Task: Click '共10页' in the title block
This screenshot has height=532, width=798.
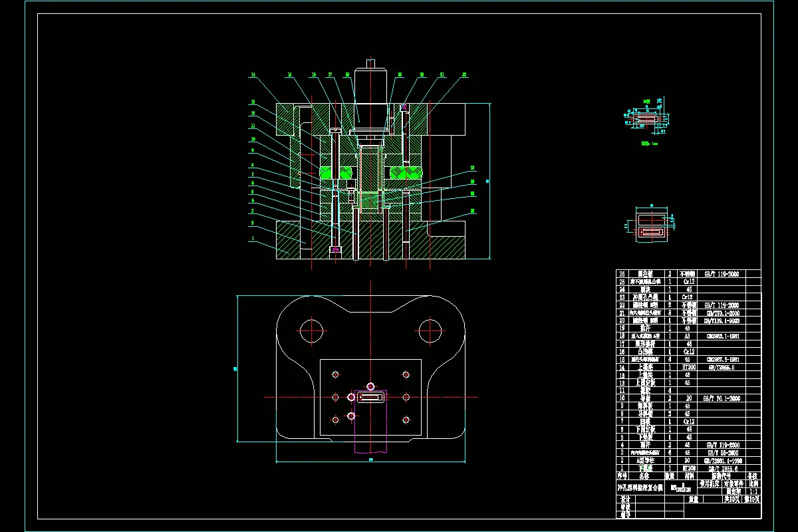Action: 731,499
